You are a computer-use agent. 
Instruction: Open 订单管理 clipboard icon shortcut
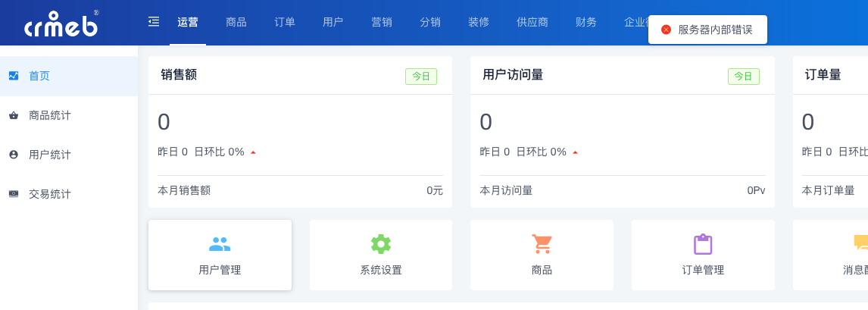coord(703,244)
